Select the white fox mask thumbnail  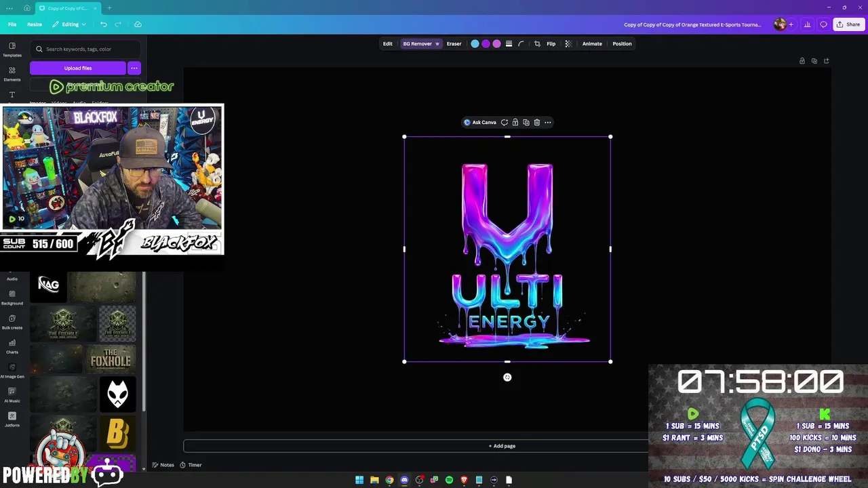tap(118, 394)
